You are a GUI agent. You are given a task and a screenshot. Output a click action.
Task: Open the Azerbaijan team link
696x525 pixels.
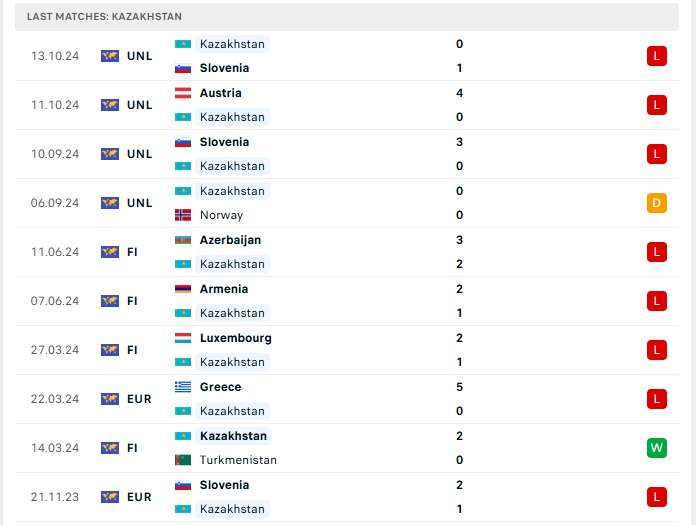point(230,240)
